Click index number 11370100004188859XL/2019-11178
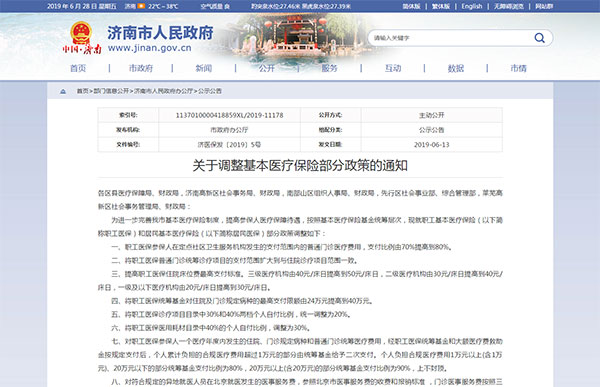600x387 pixels. (229, 115)
